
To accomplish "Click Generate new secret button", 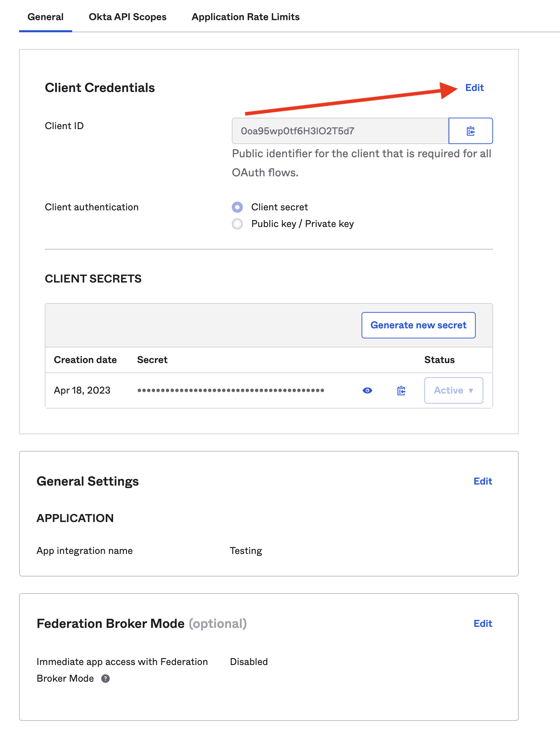I will (x=418, y=325).
